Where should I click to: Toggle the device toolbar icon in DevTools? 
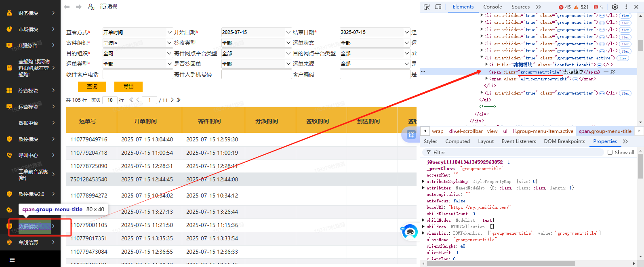(x=438, y=7)
